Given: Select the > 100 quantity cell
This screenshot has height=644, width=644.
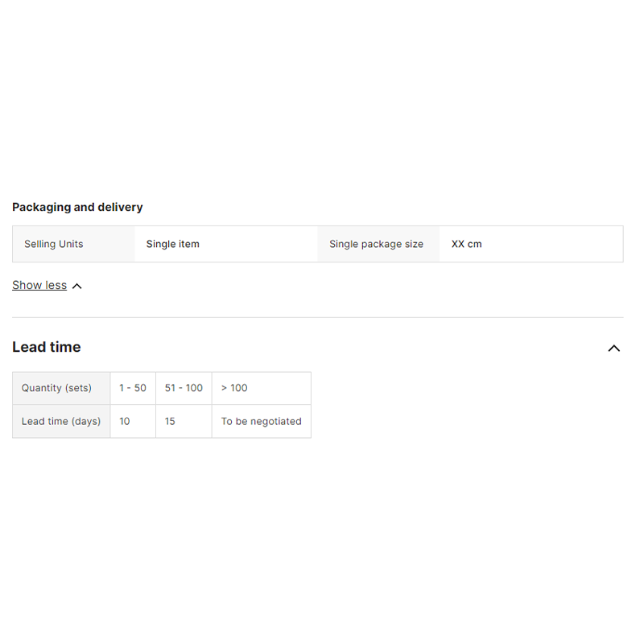Looking at the screenshot, I should pos(262,388).
